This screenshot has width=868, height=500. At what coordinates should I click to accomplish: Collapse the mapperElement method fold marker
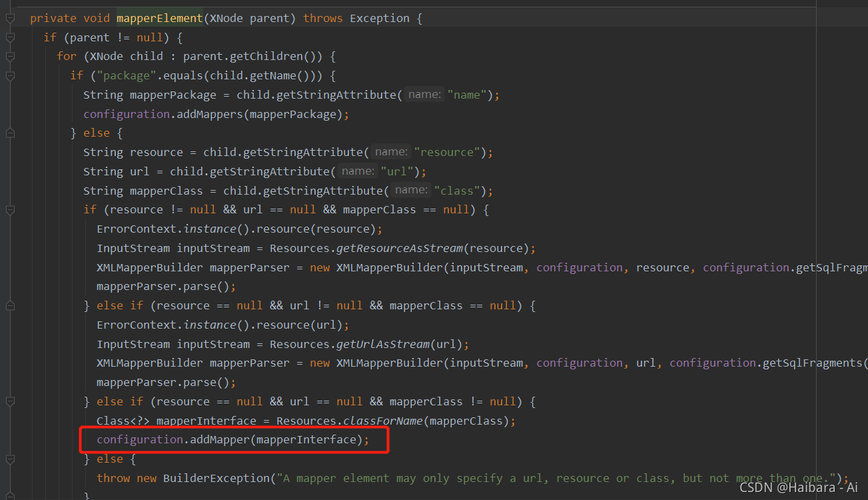point(10,19)
